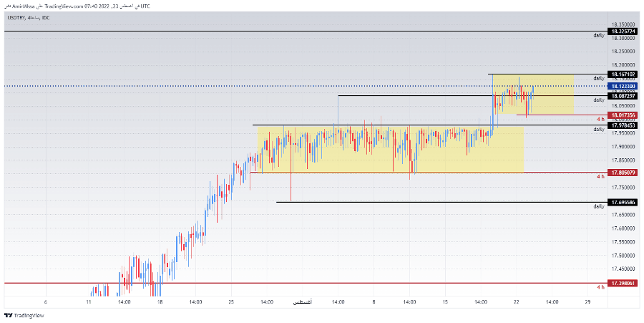Click the 17.978453 black price label
Viewport: 644px width, 323px height.
[623, 125]
